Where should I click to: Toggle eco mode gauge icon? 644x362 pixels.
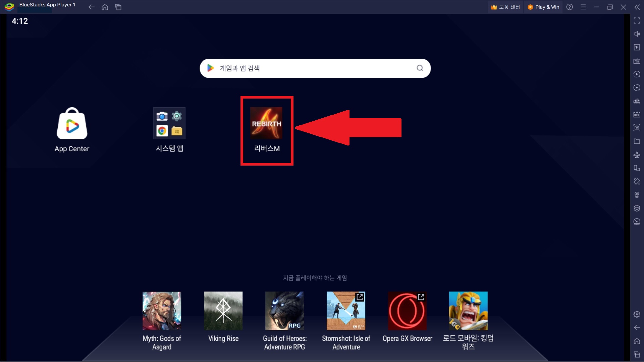[637, 222]
